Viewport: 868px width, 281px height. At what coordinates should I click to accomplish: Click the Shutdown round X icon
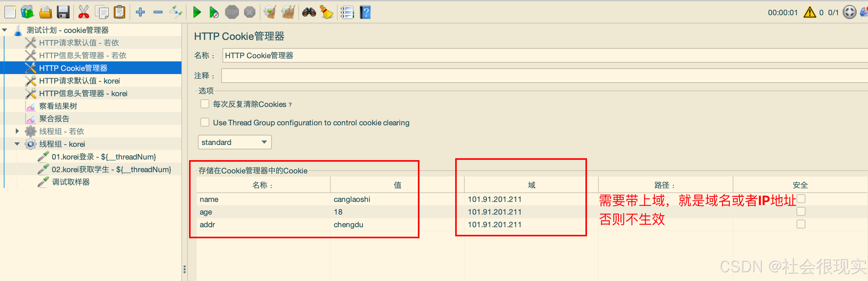point(250,12)
